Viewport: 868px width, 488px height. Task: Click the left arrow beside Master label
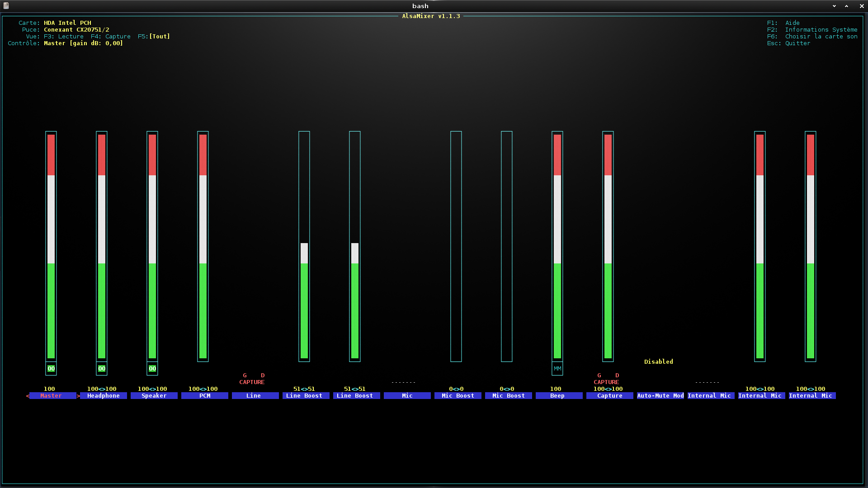(28, 396)
